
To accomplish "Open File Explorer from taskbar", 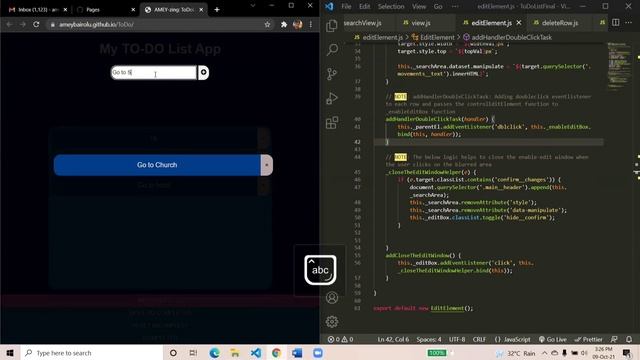I will (235, 353).
